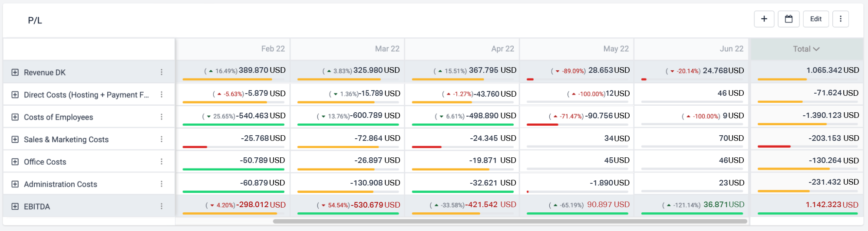Click the plus add icon in header
Image resolution: width=868 pixels, height=231 pixels.
[x=764, y=19]
